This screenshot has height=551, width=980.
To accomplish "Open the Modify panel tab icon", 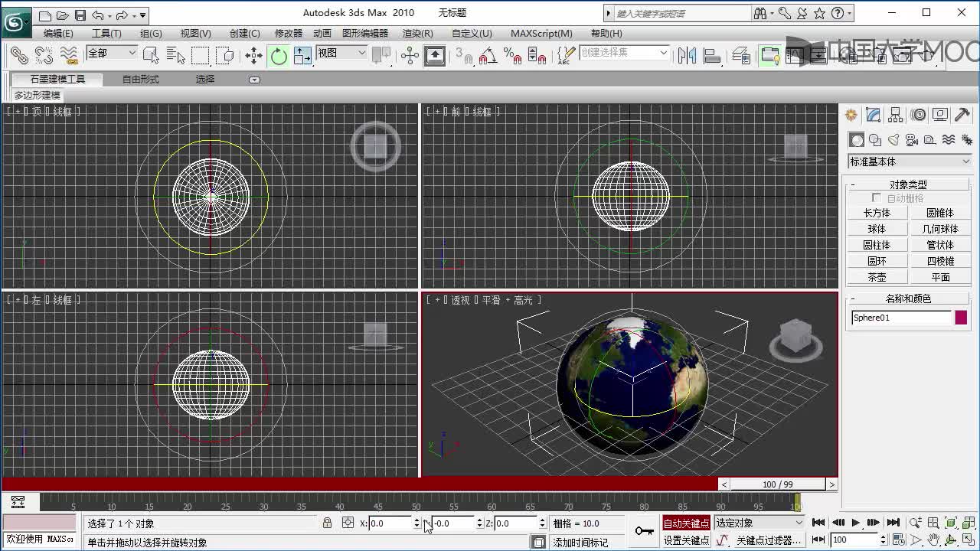I will coord(873,115).
